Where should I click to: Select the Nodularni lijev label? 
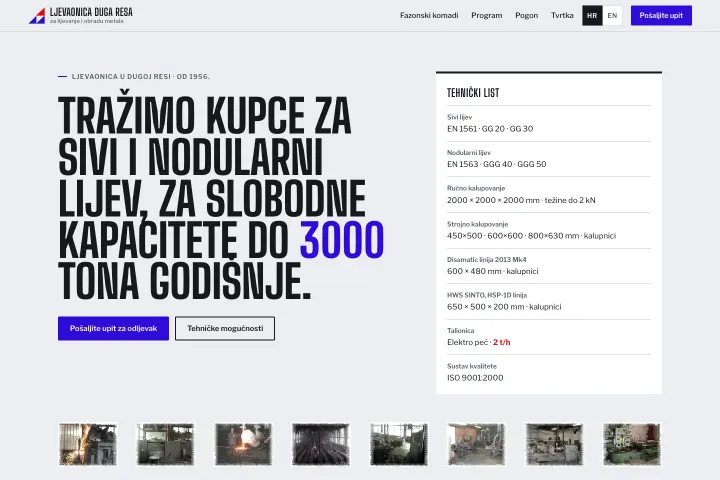point(469,152)
